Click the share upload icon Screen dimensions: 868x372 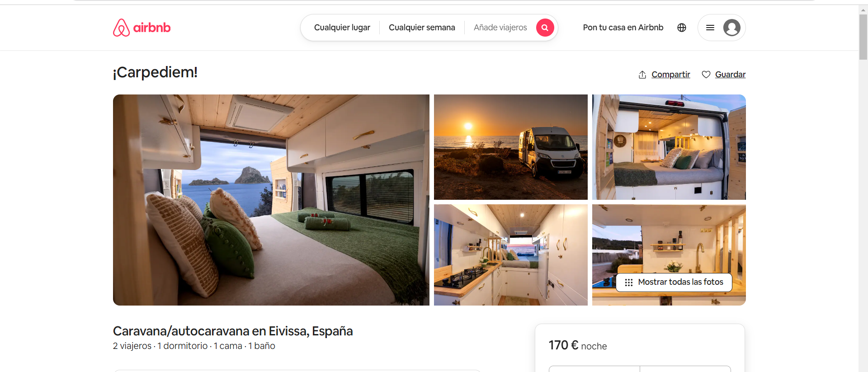point(642,75)
